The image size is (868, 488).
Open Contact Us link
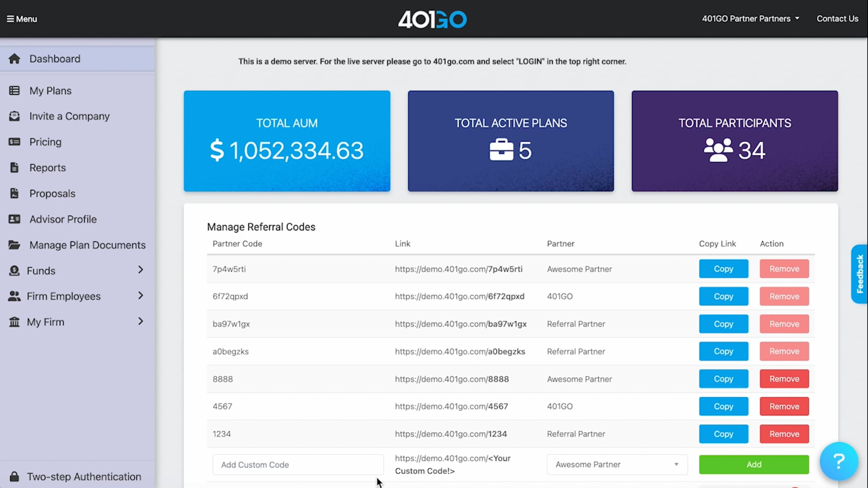[x=837, y=19]
